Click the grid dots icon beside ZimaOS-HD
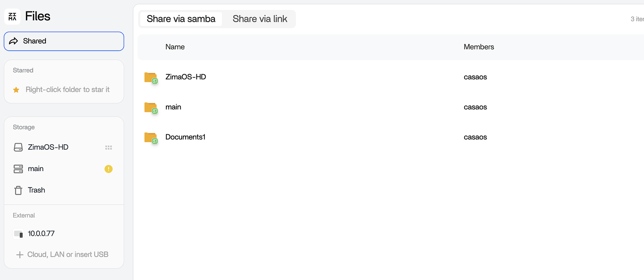The width and height of the screenshot is (644, 280). coord(108,147)
